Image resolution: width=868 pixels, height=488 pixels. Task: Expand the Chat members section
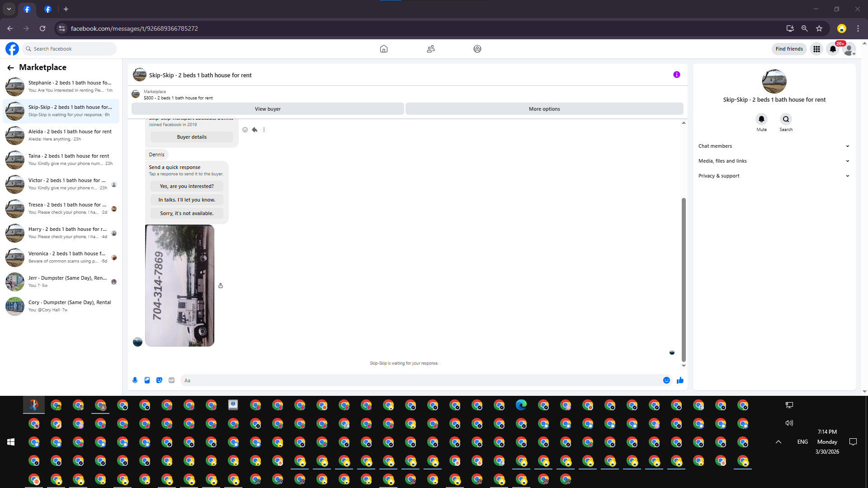[774, 146]
